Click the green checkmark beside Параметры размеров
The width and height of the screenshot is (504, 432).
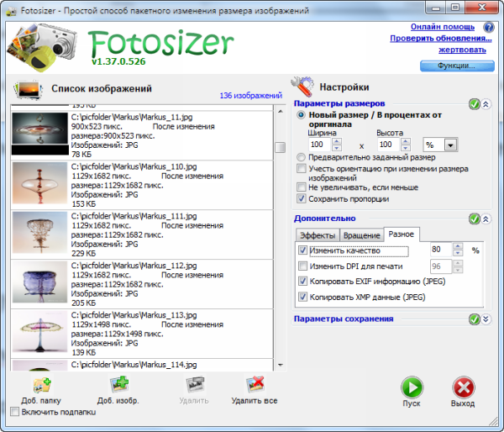[x=474, y=103]
